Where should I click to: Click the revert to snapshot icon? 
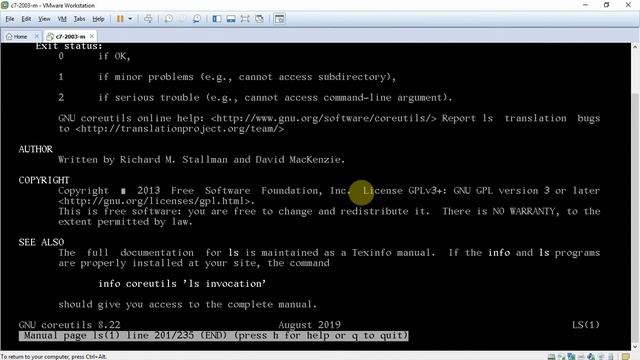(x=182, y=19)
